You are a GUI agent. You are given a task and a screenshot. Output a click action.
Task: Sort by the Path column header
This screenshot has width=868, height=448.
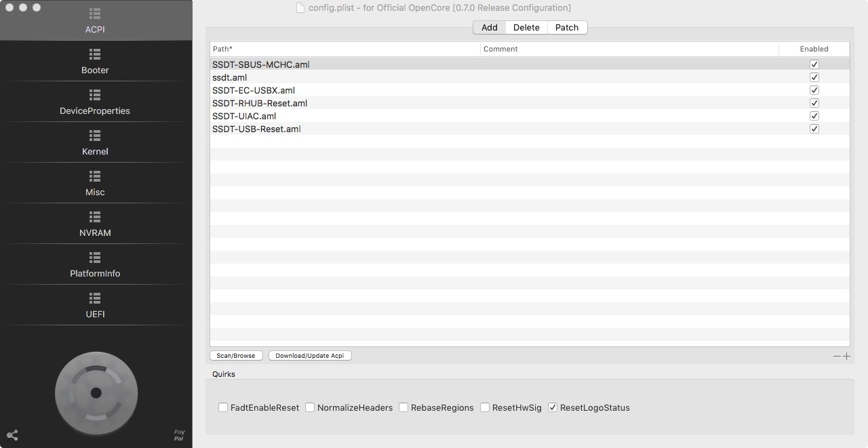[345, 49]
